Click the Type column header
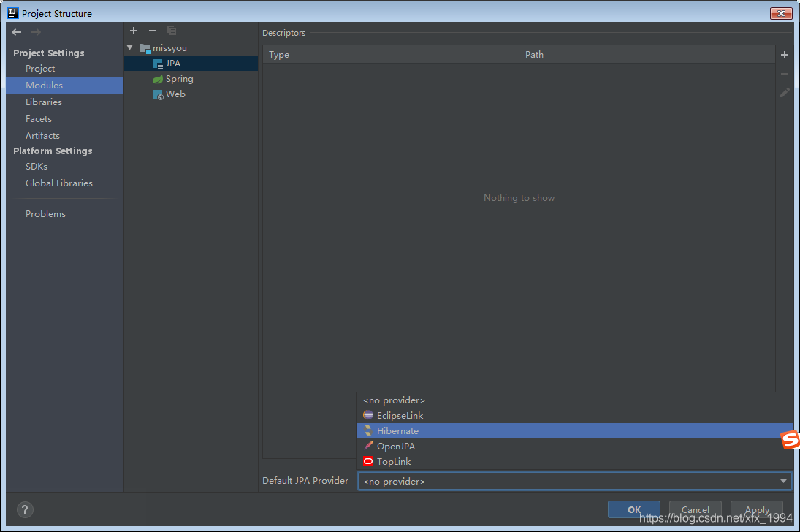The height and width of the screenshot is (532, 800). click(391, 55)
